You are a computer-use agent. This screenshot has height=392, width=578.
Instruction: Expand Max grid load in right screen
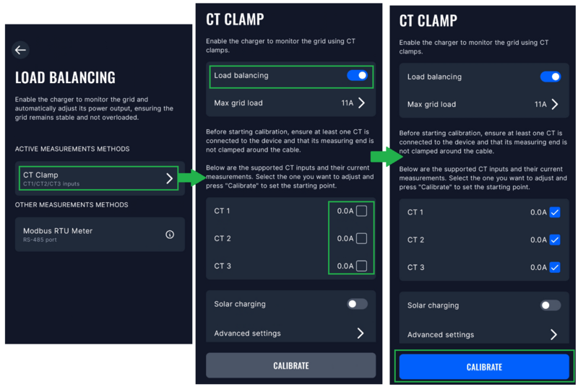coord(554,105)
